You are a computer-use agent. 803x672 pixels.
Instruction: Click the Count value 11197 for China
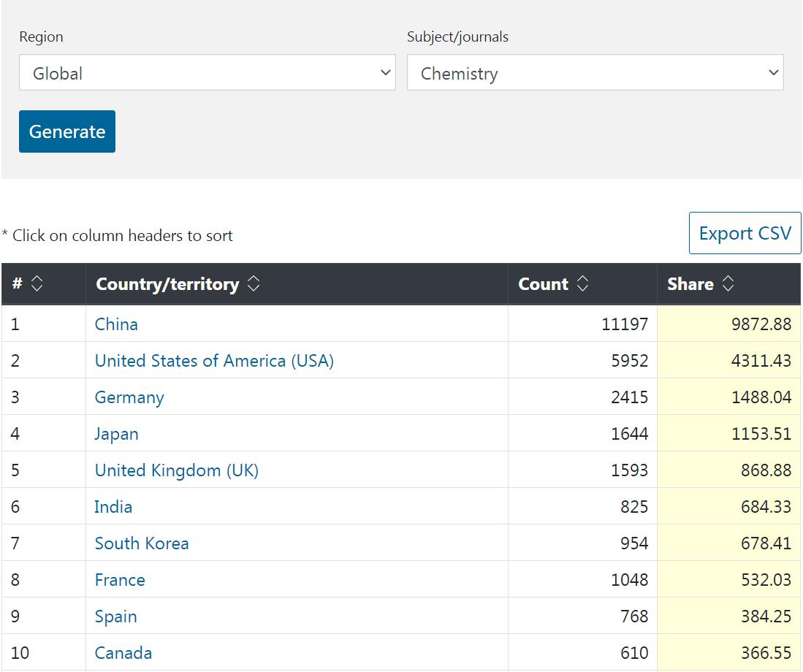point(624,324)
